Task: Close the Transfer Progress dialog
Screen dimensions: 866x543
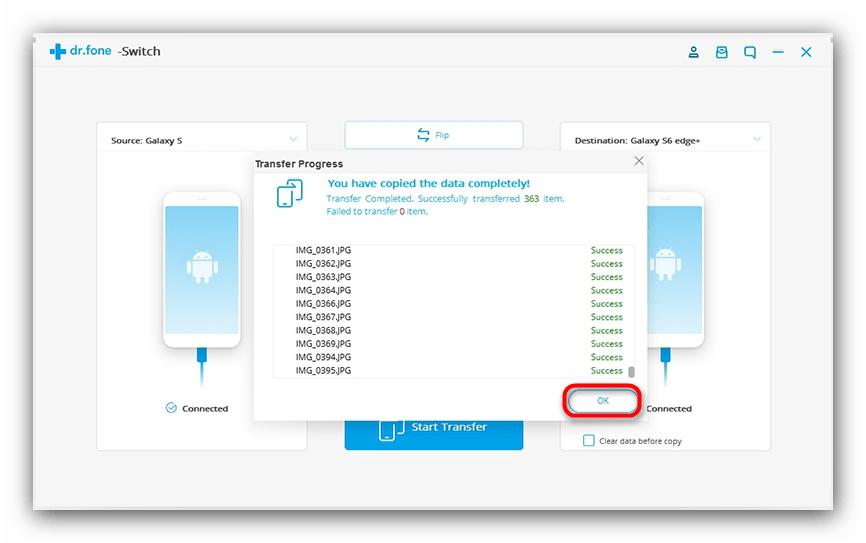Action: (x=639, y=161)
